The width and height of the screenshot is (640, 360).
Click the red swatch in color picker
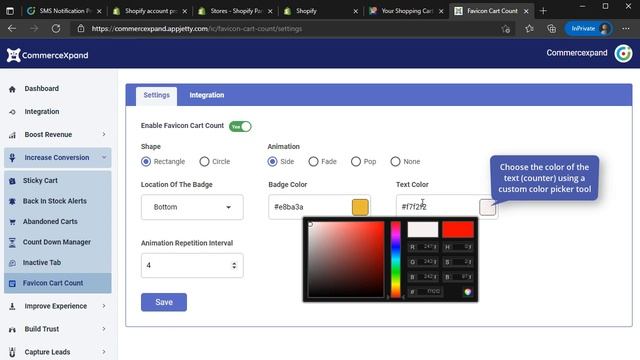pos(458,229)
